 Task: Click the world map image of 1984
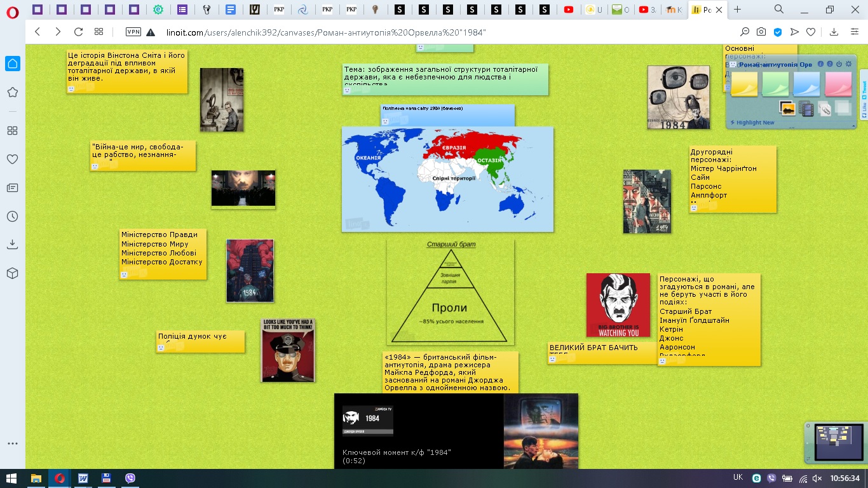pyautogui.click(x=447, y=179)
